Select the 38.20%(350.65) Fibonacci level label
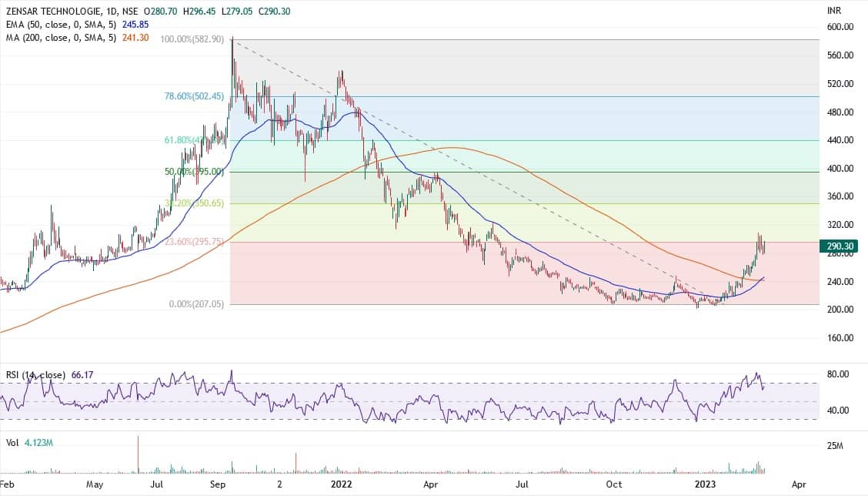The width and height of the screenshot is (868, 496). 194,203
